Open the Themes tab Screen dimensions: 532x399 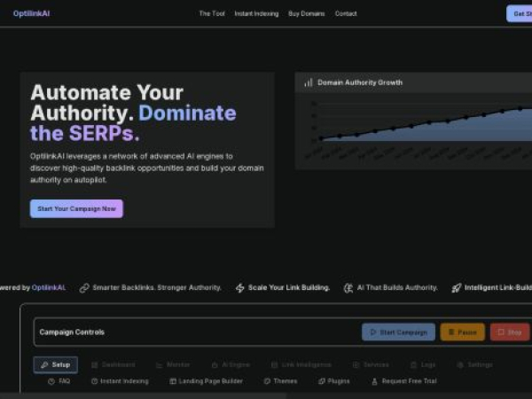click(280, 381)
